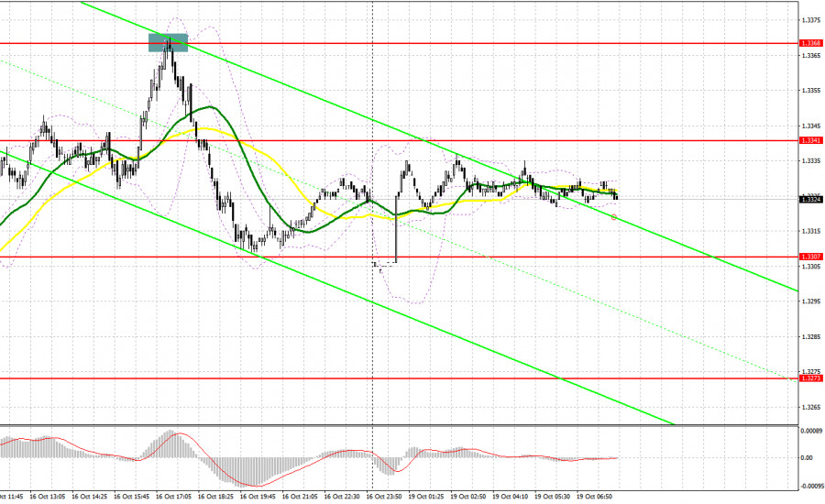This screenshot has height=504, width=825.
Task: Click the 1.3375 value on the price axis
Action: 811,20
